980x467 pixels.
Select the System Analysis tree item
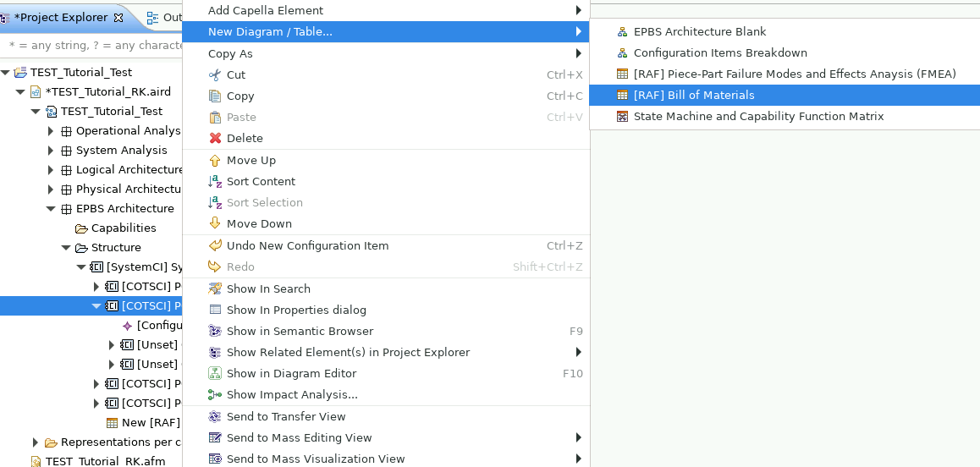click(x=122, y=151)
